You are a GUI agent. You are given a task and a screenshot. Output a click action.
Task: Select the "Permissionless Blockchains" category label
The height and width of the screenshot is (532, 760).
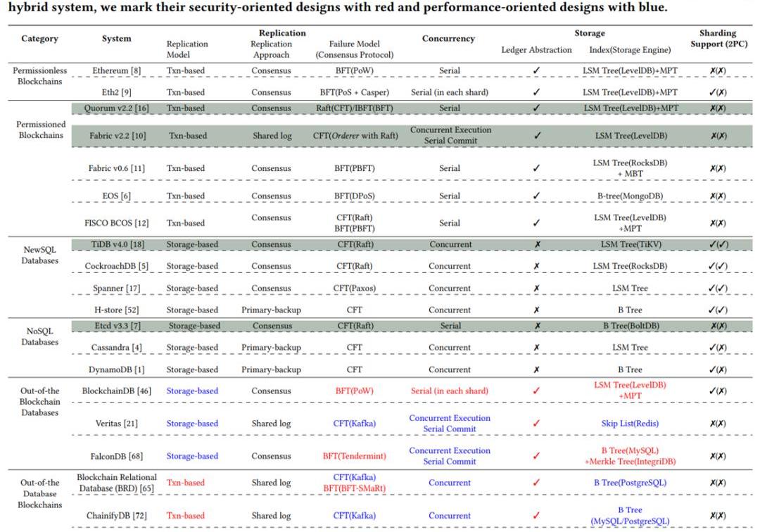[x=39, y=75]
